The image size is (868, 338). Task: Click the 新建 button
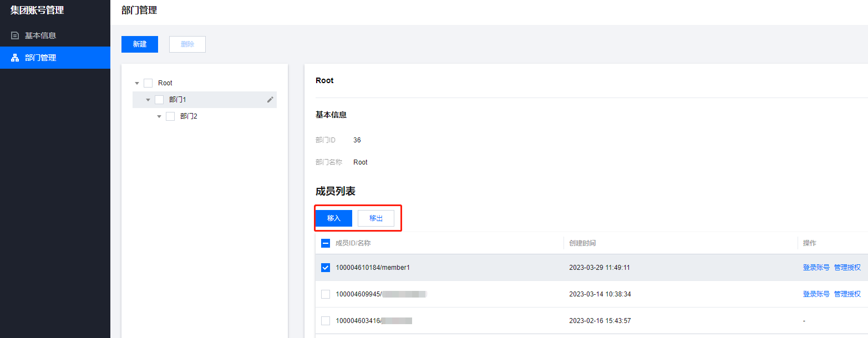pos(140,44)
